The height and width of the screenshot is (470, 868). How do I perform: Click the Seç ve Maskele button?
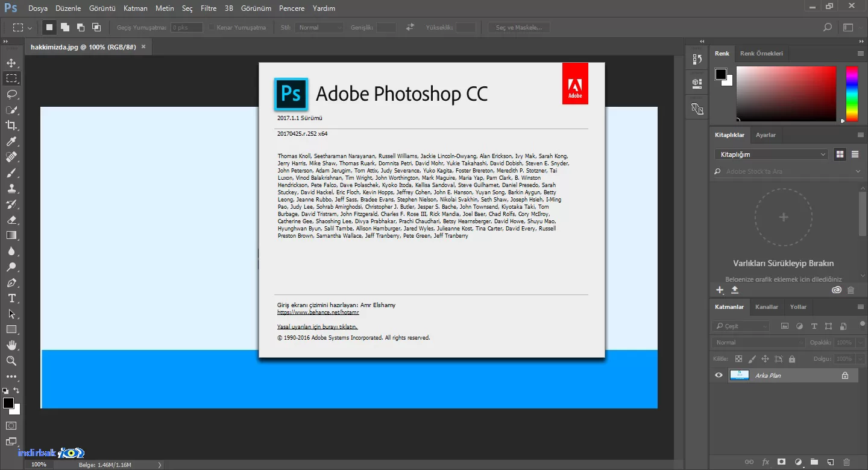(x=519, y=27)
